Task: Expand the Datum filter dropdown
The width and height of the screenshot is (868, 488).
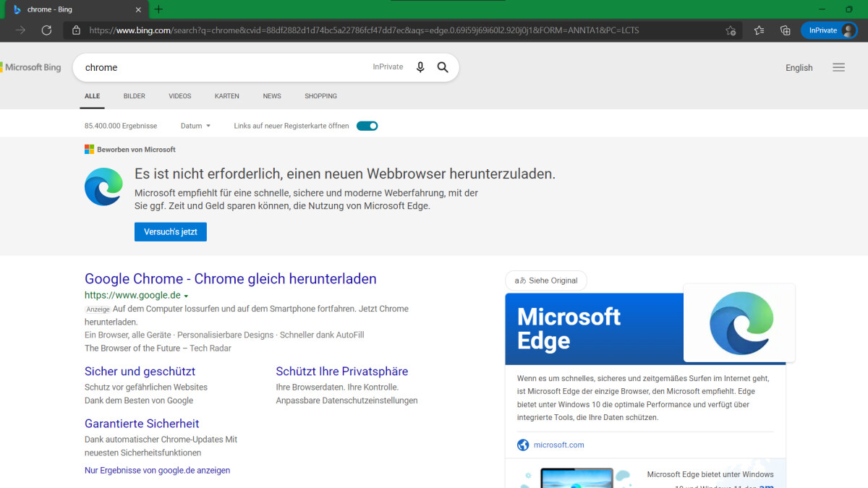Action: tap(195, 126)
